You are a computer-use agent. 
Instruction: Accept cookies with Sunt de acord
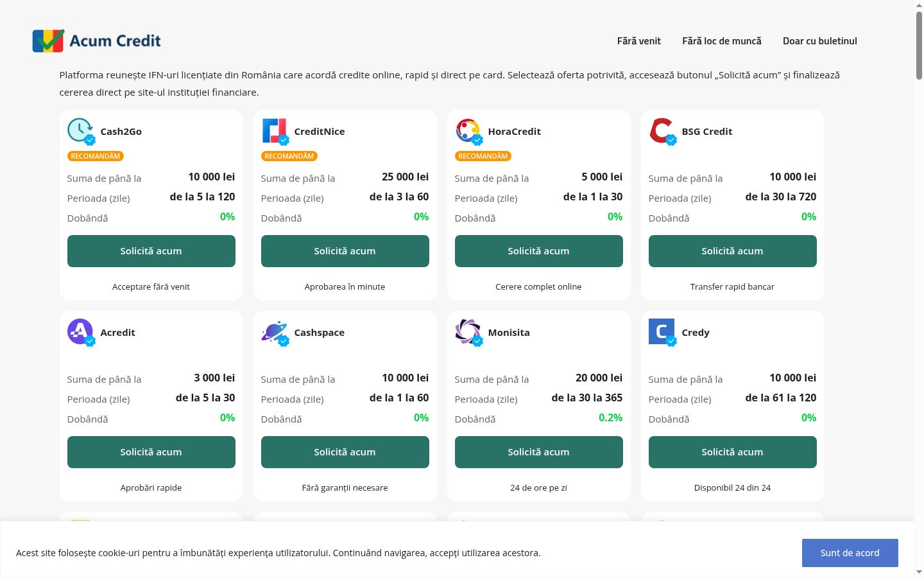pyautogui.click(x=850, y=553)
